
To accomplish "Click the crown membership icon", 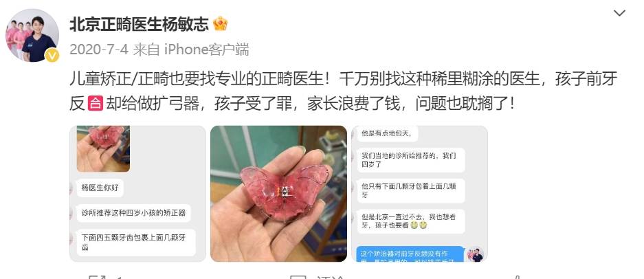I will 221,24.
